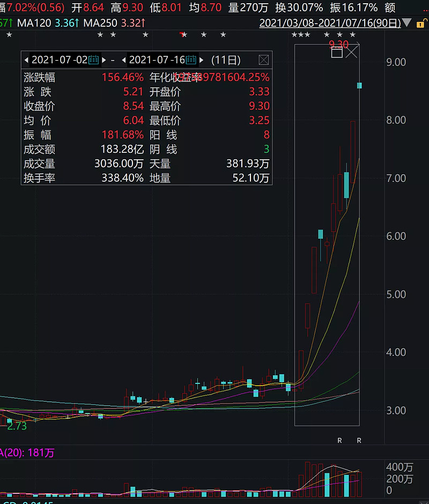Viewport: 429px width, 504px height.
Task: Select the last cyan candle near 8.60
Action: (359, 85)
